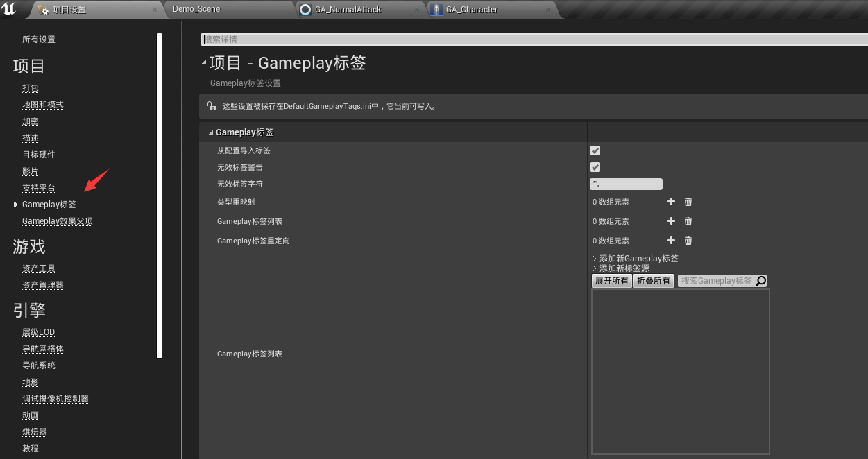
Task: Click the trash icon for 类型重映射 array
Action: 688,201
